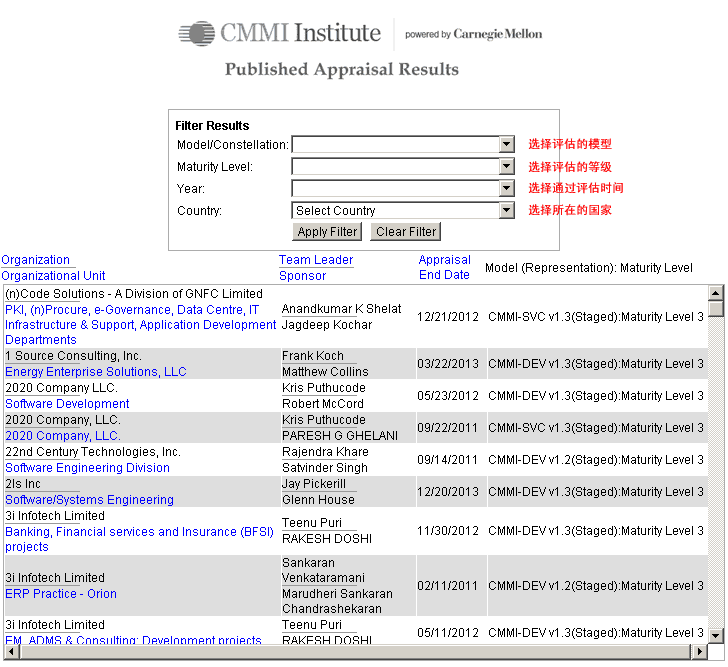Click the date 03/22/2013

pos(448,363)
